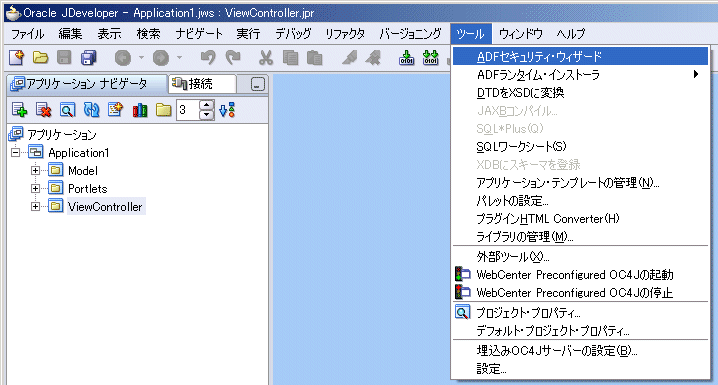Image resolution: width=718 pixels, height=385 pixels.
Task: Choose 外部ツール(X)... menu entry
Action: point(580,257)
